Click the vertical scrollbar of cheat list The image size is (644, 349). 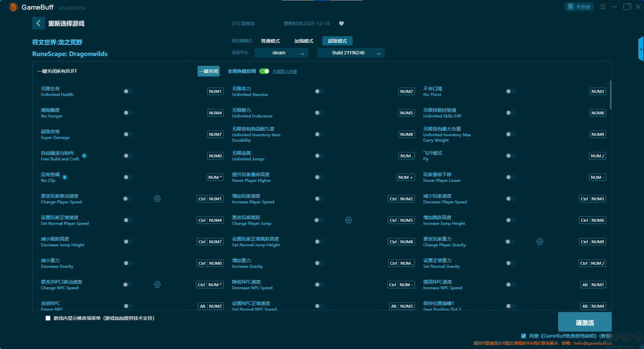point(610,95)
